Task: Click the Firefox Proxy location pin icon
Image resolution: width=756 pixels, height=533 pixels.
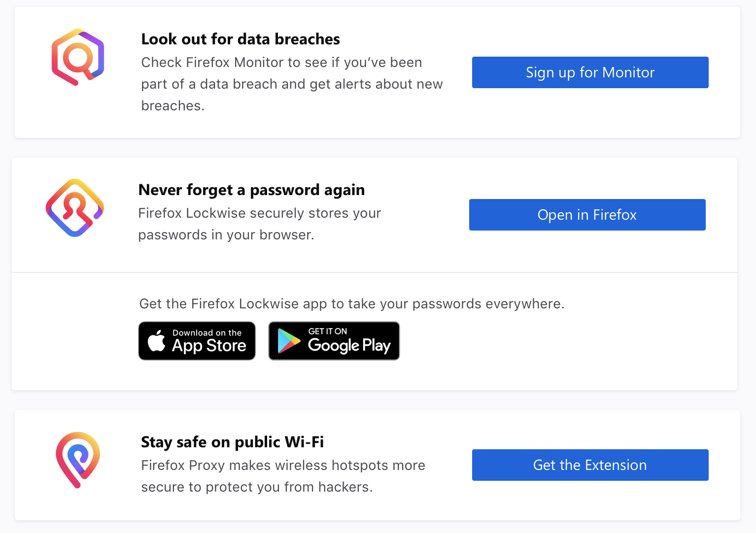Action: coord(78,460)
